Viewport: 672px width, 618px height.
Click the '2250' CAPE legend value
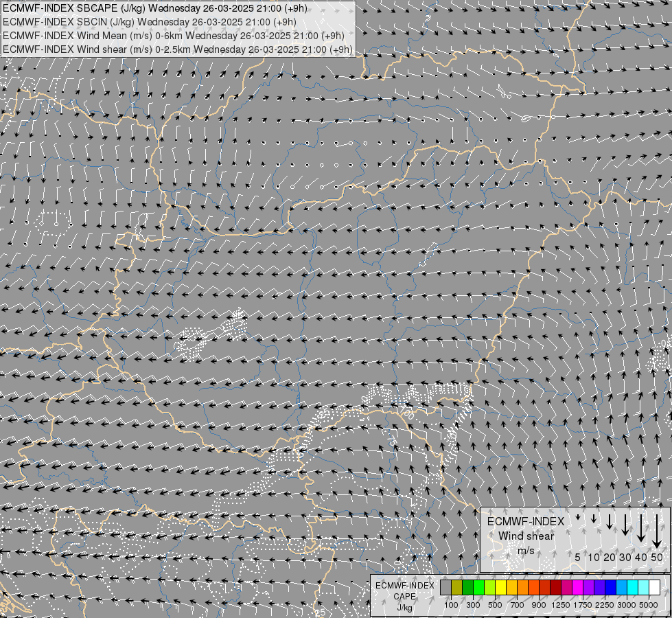click(x=605, y=605)
